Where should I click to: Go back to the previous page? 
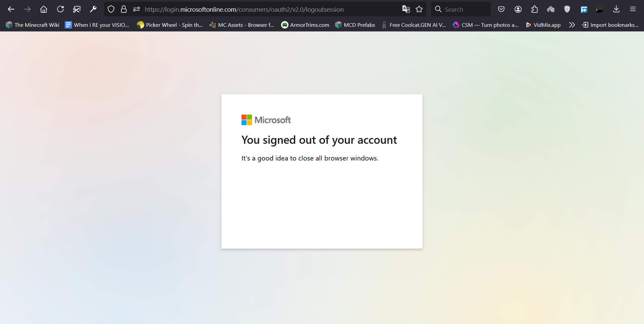11,9
